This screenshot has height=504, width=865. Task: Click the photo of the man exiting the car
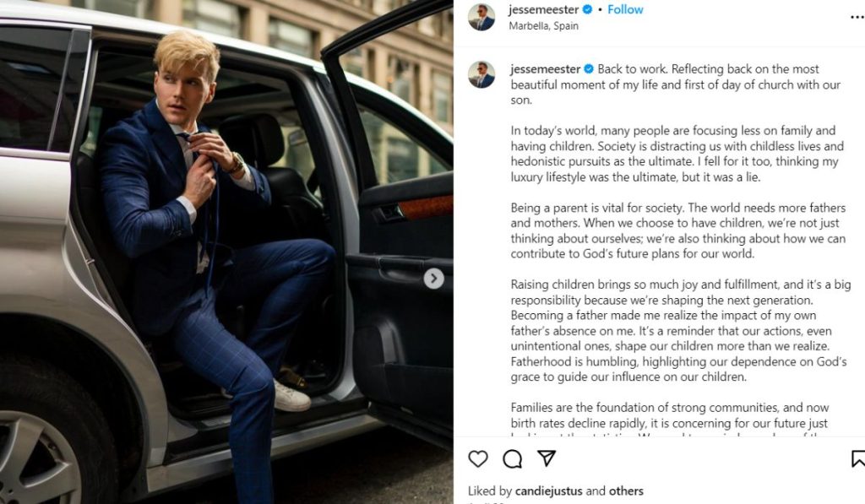coord(226,252)
